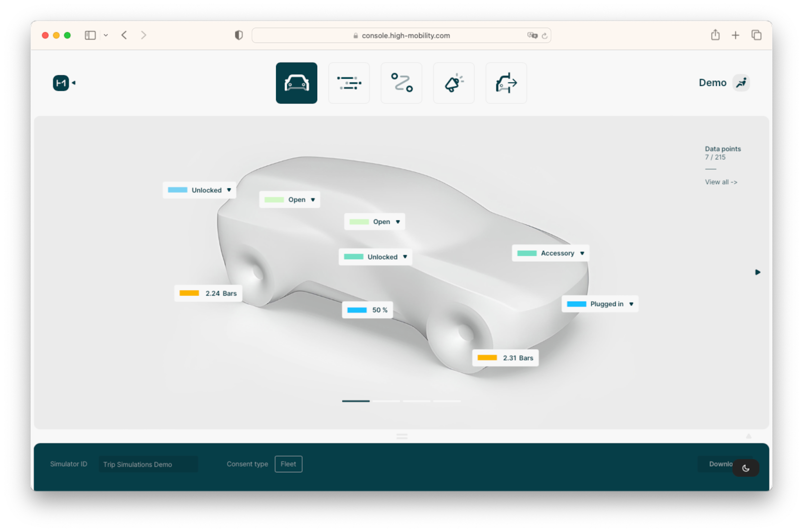Expand the Open dropdown near car roof
The height and width of the screenshot is (532, 803).
pyautogui.click(x=397, y=222)
